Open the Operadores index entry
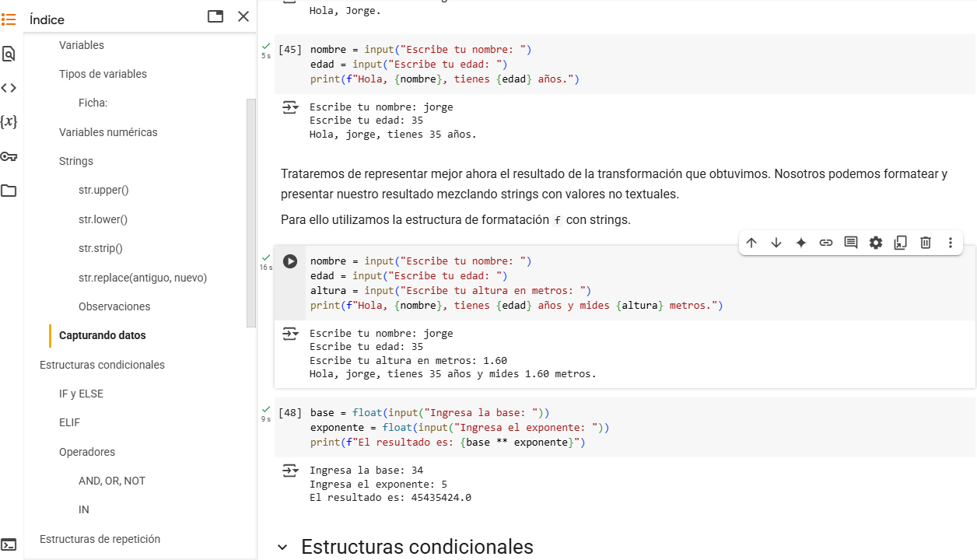977x560 pixels. (x=87, y=452)
